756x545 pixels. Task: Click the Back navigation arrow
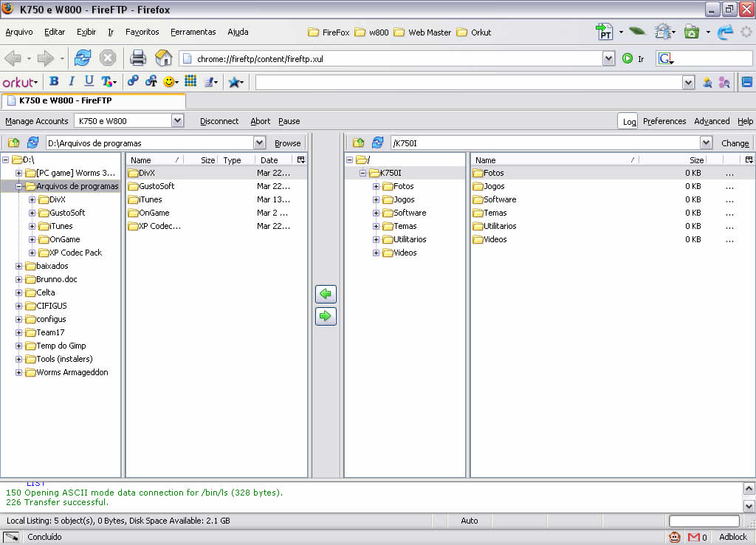[13, 58]
